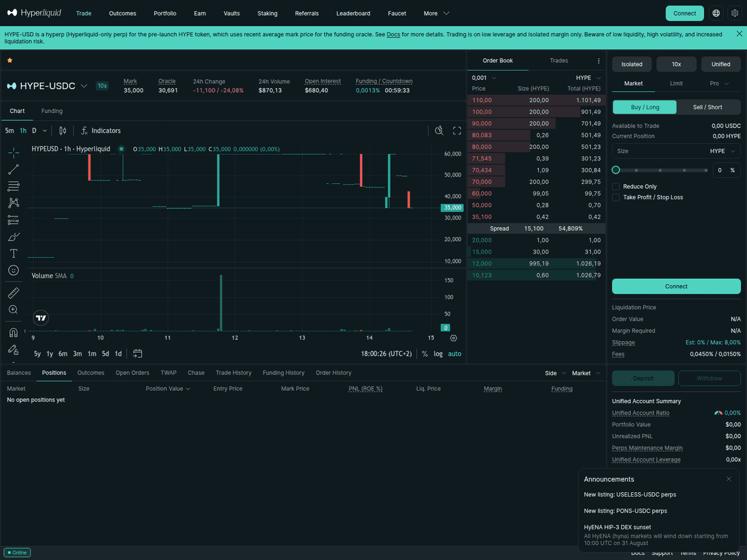This screenshot has height=560, width=747.
Task: Open the More navigation dropdown
Action: click(436, 13)
